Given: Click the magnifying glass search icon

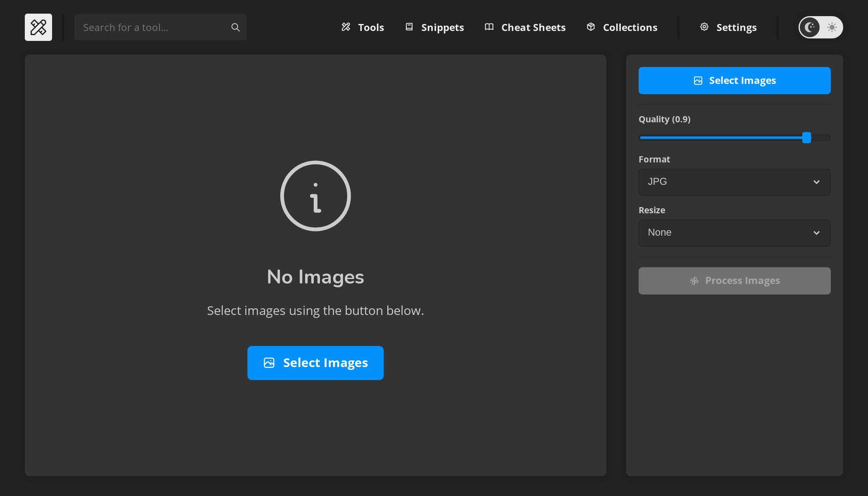Looking at the screenshot, I should [x=236, y=27].
